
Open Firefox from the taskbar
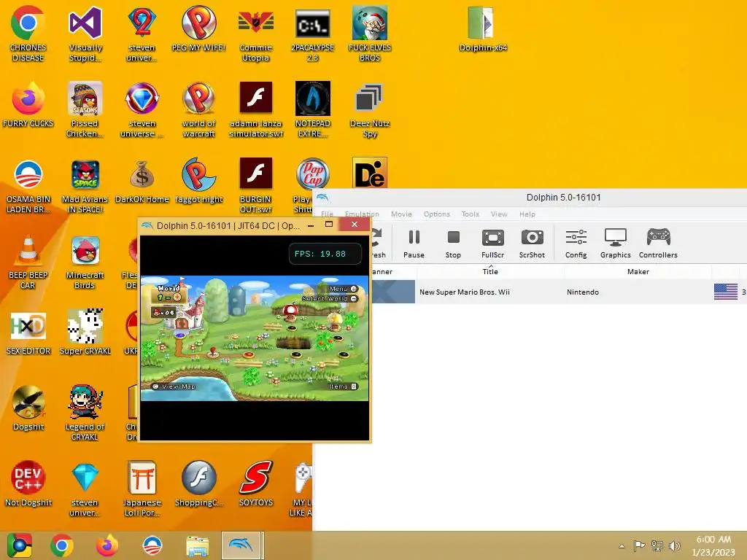107,545
